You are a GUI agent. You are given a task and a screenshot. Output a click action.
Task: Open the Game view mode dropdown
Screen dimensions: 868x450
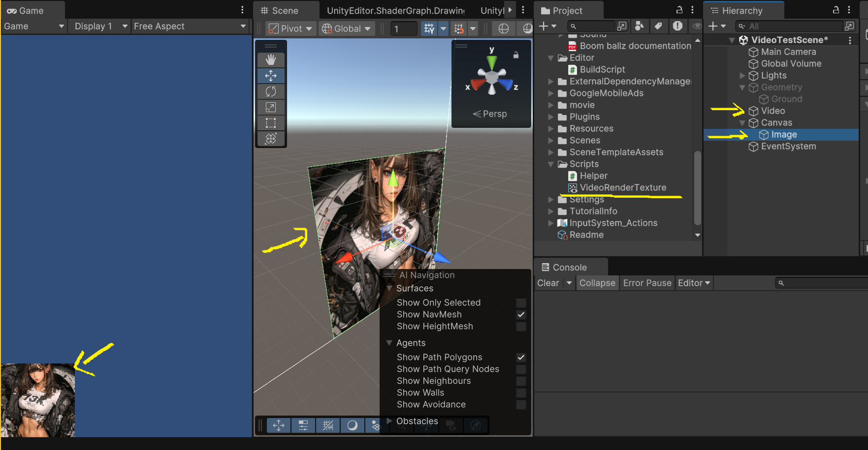(x=34, y=26)
